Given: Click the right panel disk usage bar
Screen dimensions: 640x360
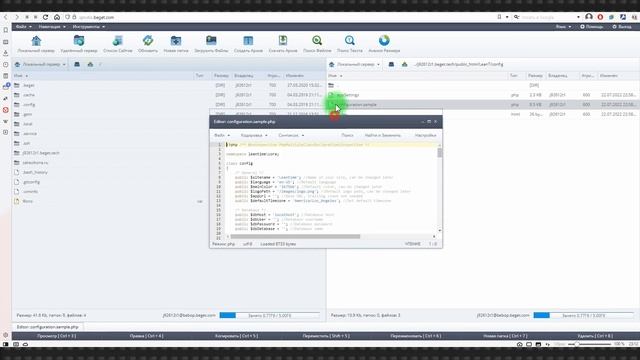Looking at the screenshot, I should [584, 316].
